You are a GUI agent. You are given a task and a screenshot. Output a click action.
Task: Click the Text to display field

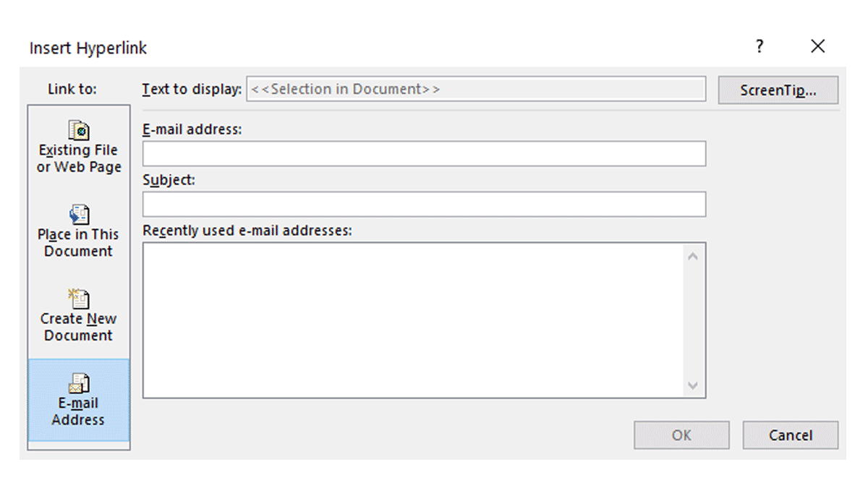(476, 90)
